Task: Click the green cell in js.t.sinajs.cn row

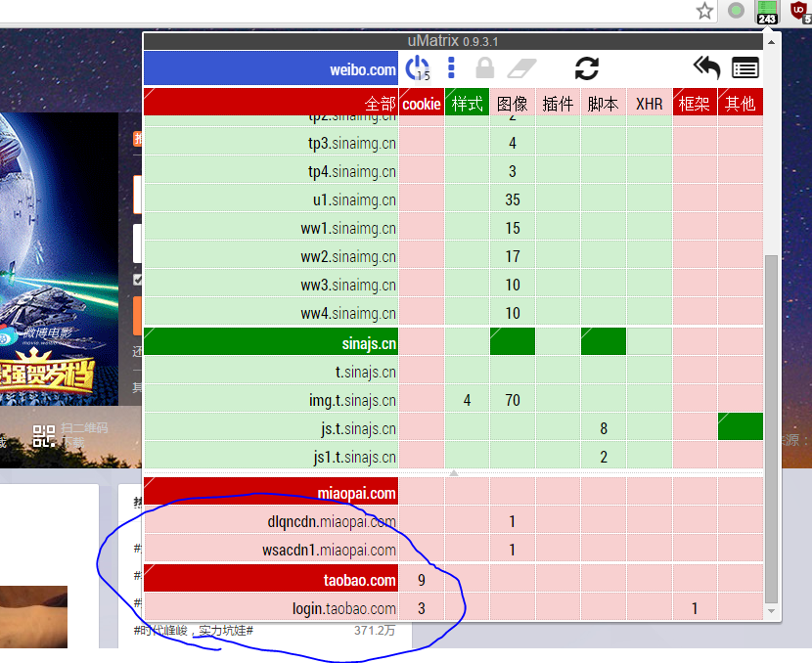Action: pos(740,427)
